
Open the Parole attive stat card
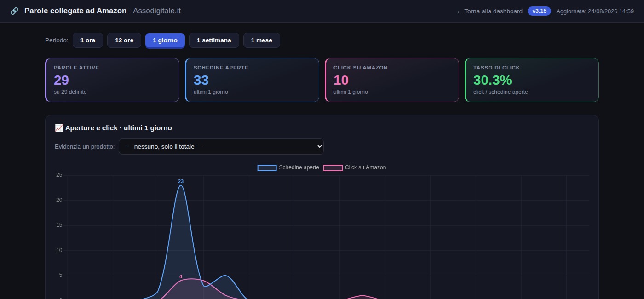[112, 80]
